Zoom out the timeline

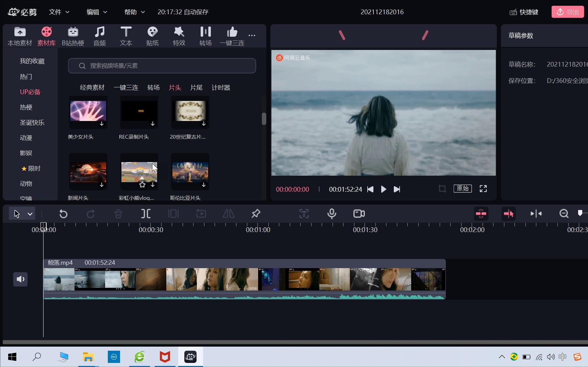(x=564, y=214)
